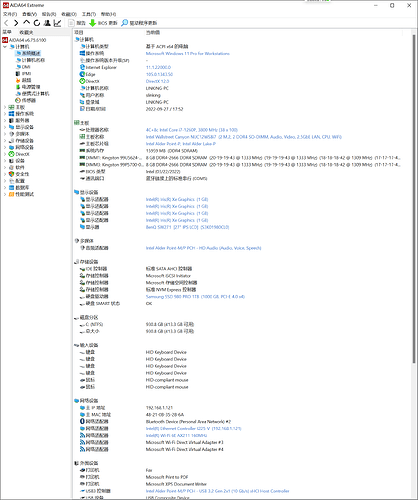Open the 收藏(O) menu
This screenshot has width=418, height=500.
69,14
